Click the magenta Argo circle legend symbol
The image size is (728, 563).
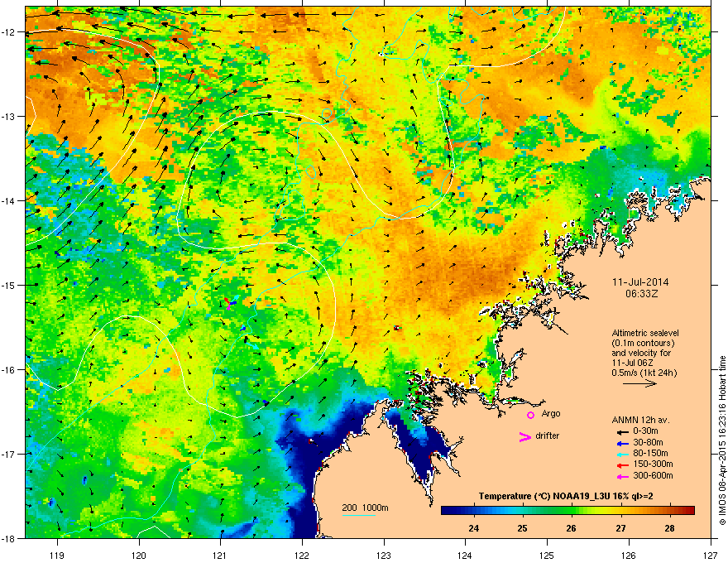530,415
